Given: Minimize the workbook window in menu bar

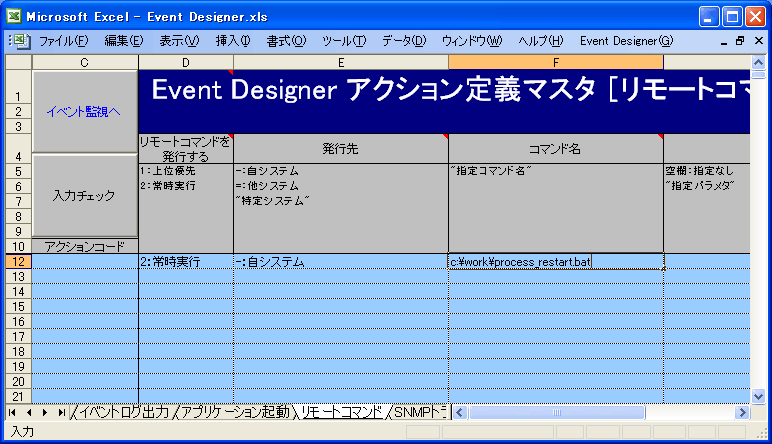Looking at the screenshot, I should 724,41.
